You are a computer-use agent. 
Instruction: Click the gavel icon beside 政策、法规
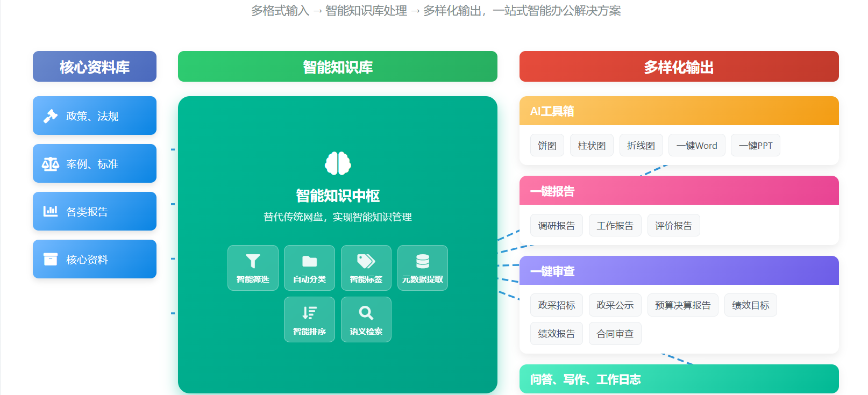click(x=51, y=116)
